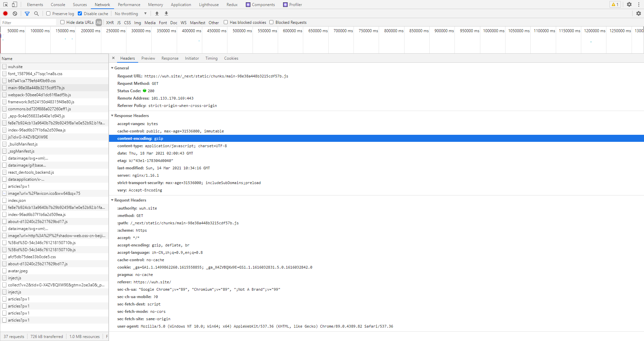Open network settings gear icon
This screenshot has width=644, height=341.
(x=639, y=13)
